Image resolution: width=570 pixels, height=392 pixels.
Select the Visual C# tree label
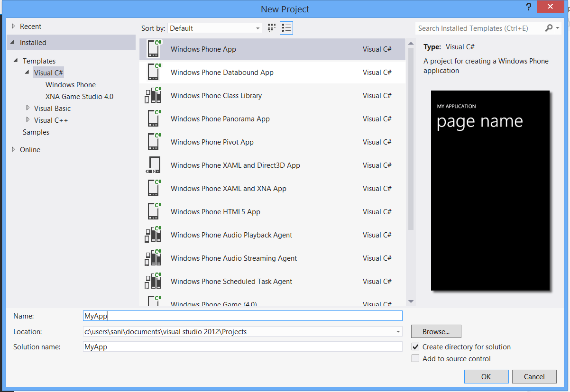tap(48, 73)
